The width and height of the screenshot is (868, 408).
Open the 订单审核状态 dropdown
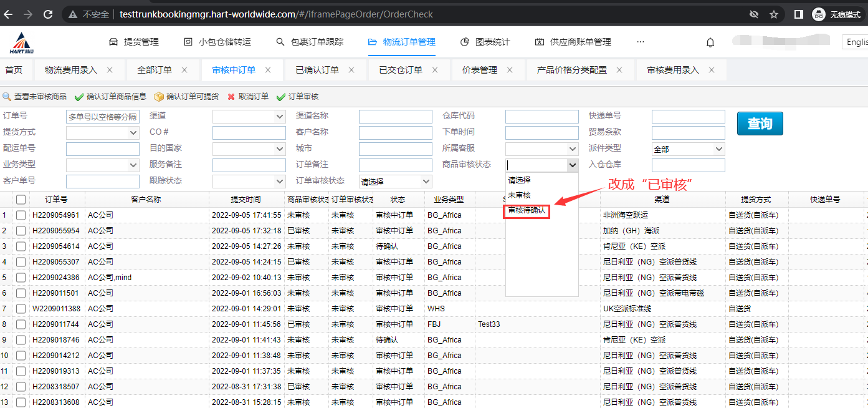click(396, 182)
